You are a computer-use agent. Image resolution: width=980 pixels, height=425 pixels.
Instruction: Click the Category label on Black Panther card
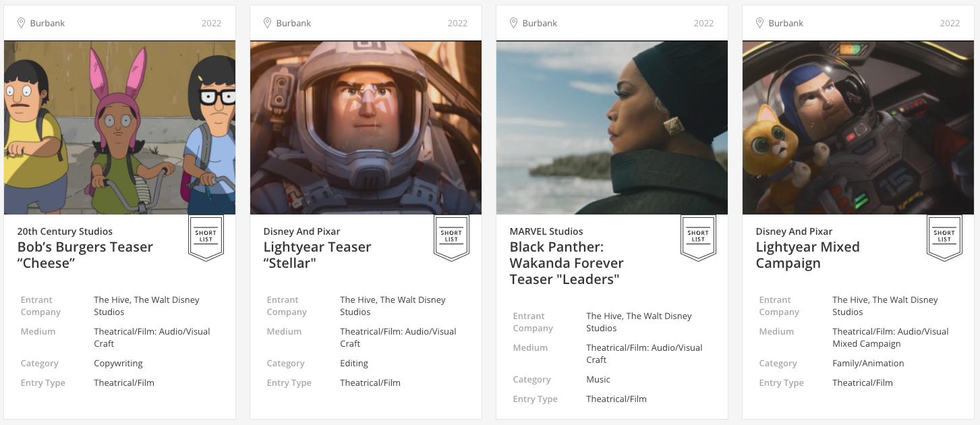[x=531, y=380]
